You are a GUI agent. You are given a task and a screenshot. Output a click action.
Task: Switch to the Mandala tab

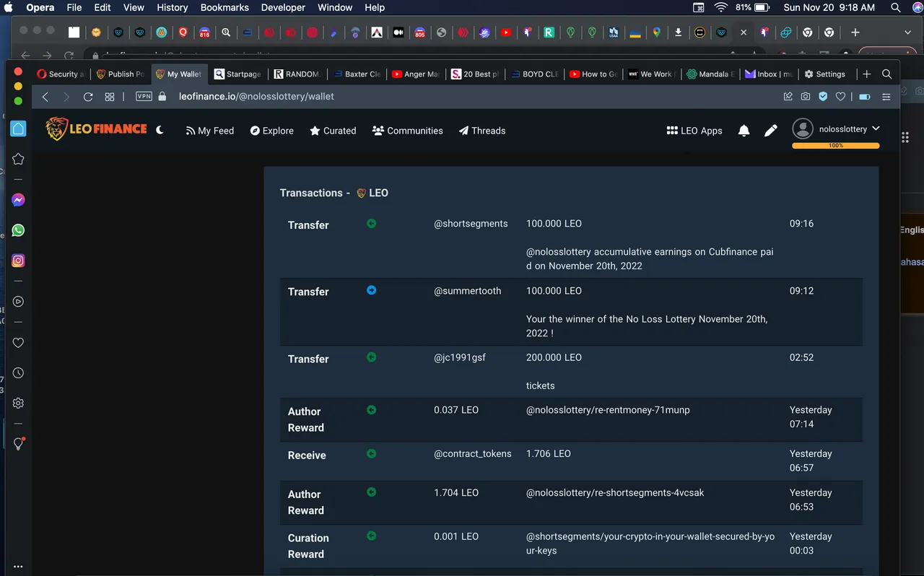pos(710,74)
